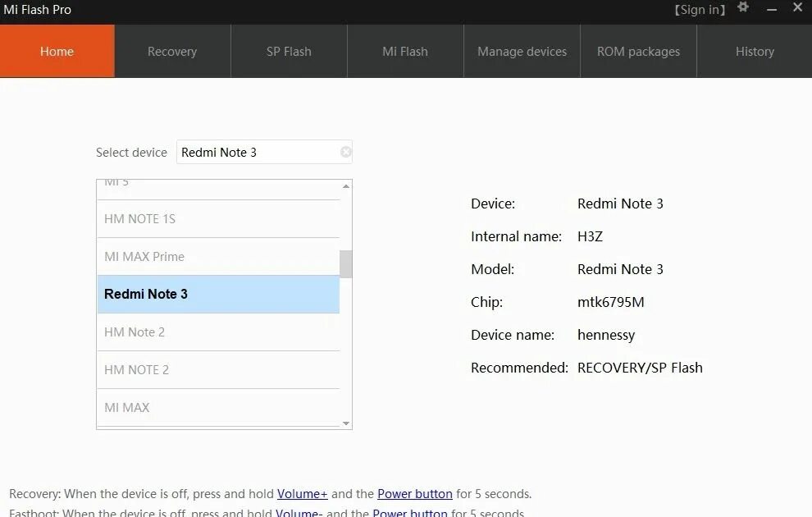Select HM NOTE 1S from device list
Viewport: 812px width, 517px height.
point(218,219)
